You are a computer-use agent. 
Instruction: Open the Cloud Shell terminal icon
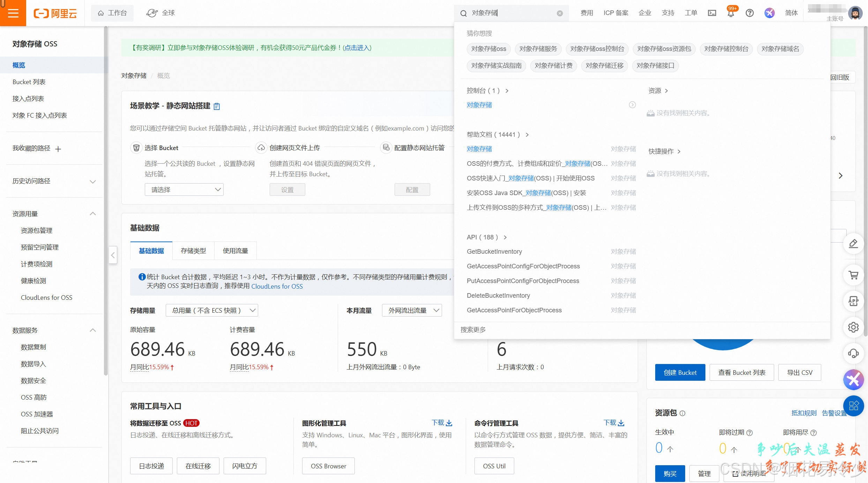(712, 13)
